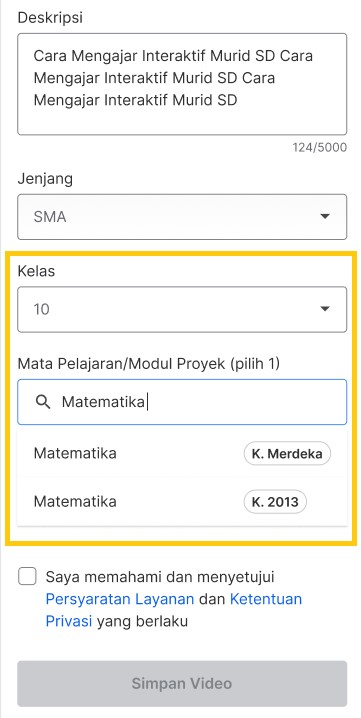The height and width of the screenshot is (718, 361).
Task: Expand the Kelas 10 dropdown
Action: click(x=182, y=309)
